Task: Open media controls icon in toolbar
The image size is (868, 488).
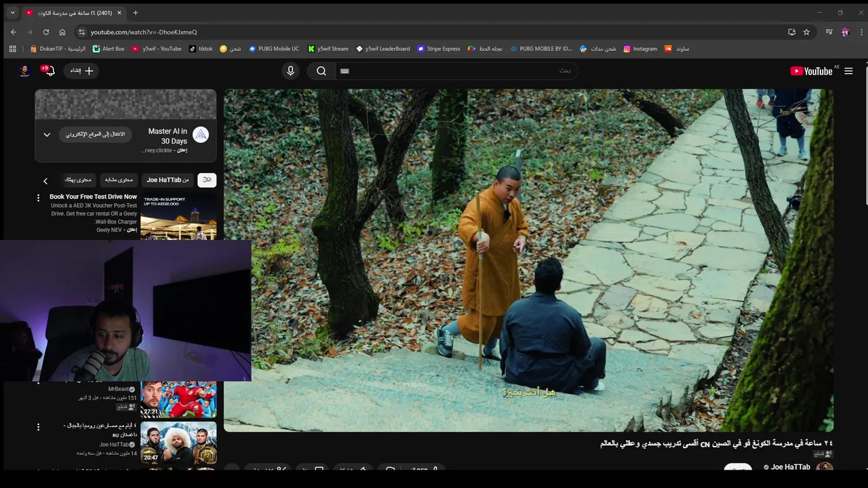Action: coord(829,32)
